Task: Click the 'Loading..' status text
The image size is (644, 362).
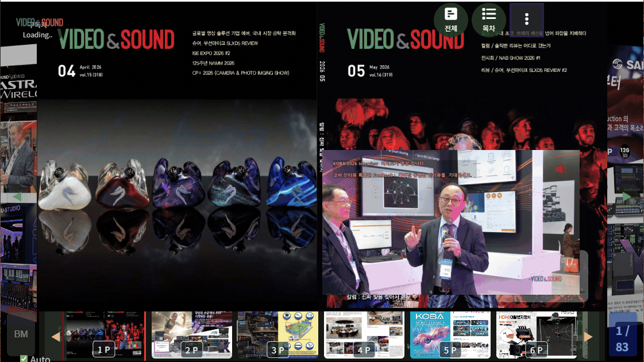Action: 37,35
